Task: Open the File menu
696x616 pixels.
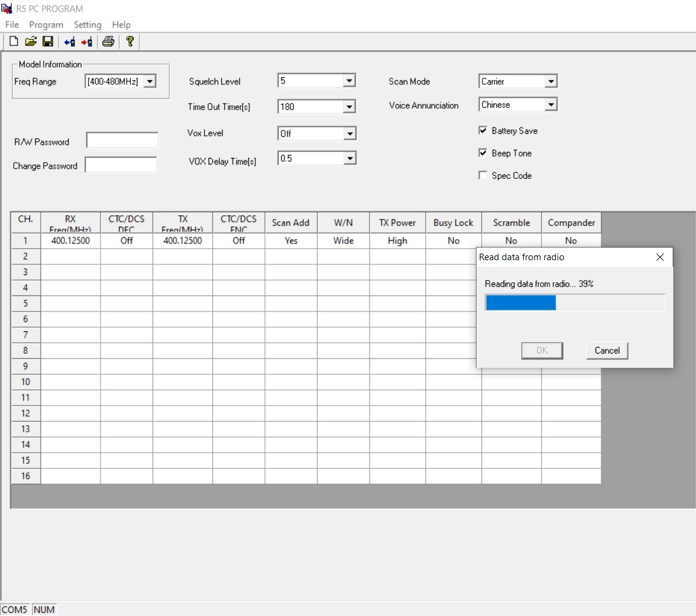Action: click(x=12, y=25)
